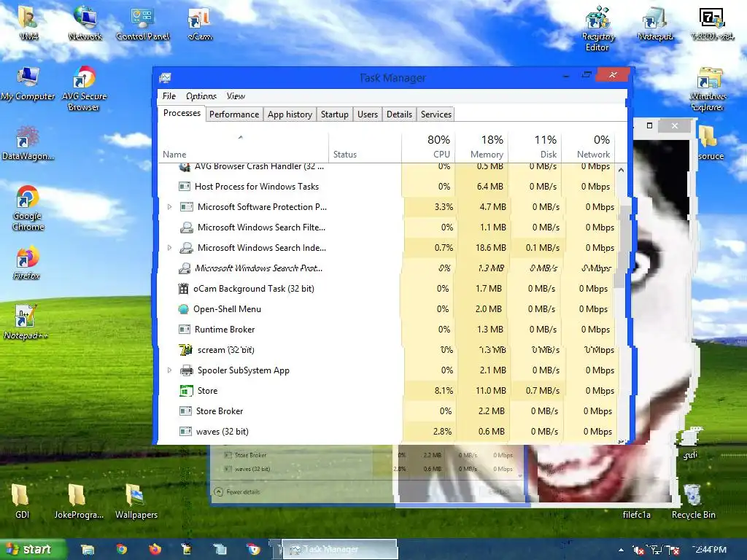Image resolution: width=747 pixels, height=560 pixels.
Task: Open Options menu in Task Manager
Action: pyautogui.click(x=201, y=96)
